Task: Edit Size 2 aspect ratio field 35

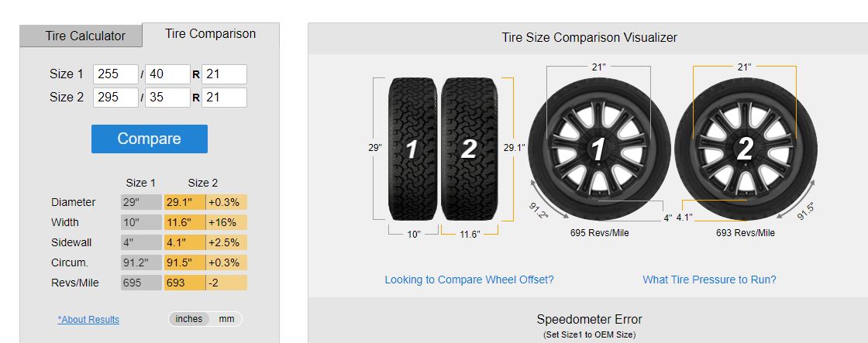Action: tap(167, 98)
